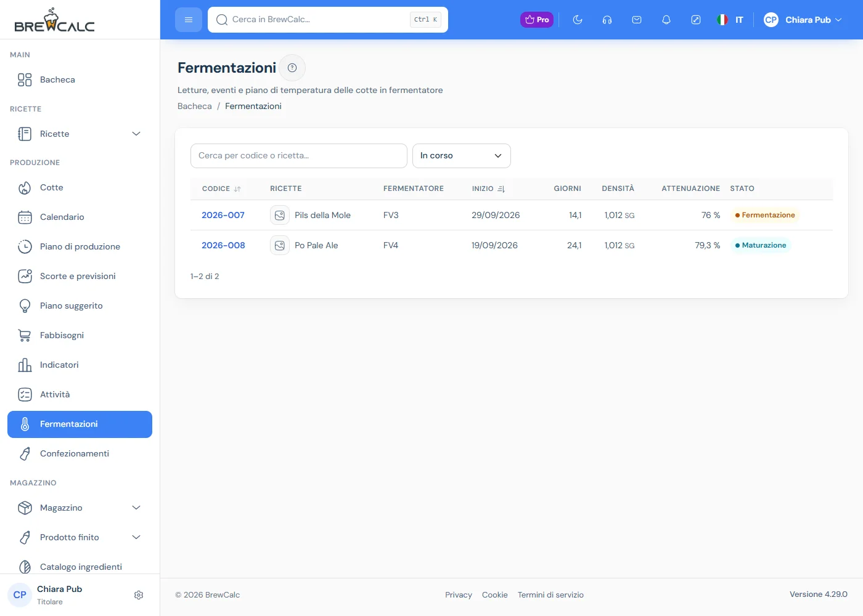Click the Po Pale Ale recipe image icon
The image size is (863, 616).
point(280,245)
